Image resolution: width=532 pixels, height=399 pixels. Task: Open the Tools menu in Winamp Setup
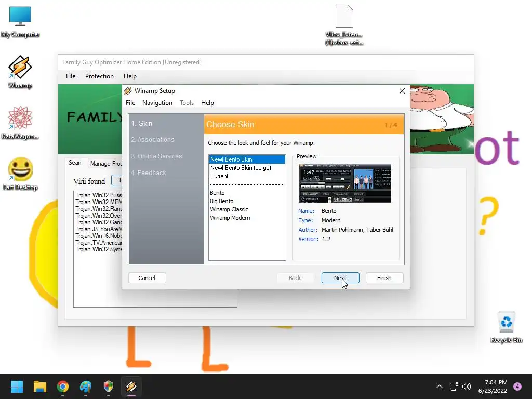(187, 103)
